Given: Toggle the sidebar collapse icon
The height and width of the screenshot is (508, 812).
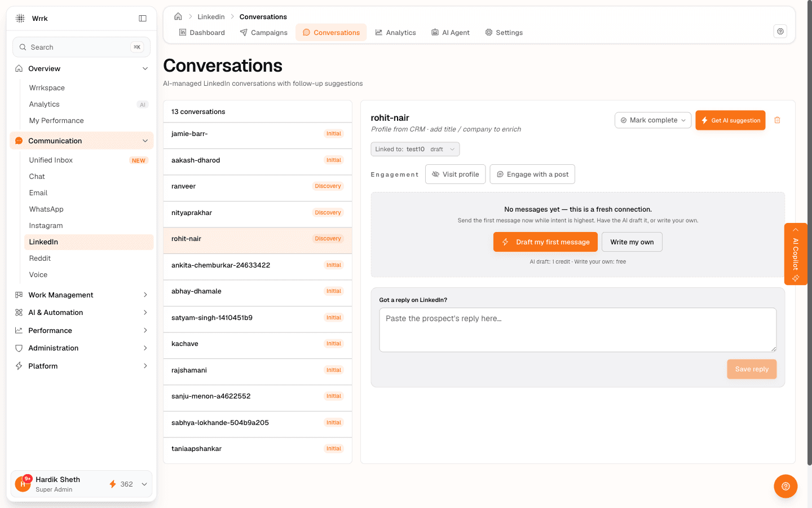Looking at the screenshot, I should point(143,18).
